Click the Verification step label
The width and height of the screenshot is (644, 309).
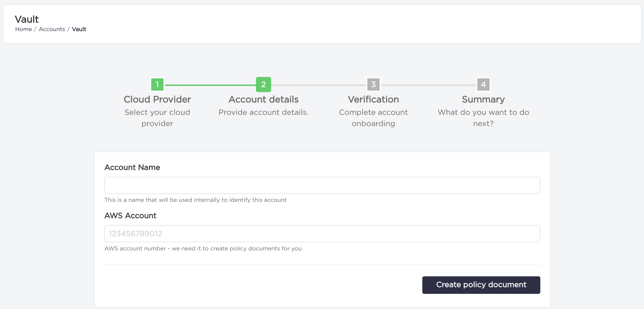pos(373,99)
